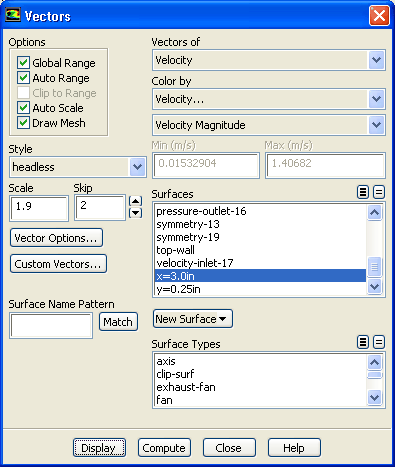This screenshot has width=395, height=467.
Task: Deselect all surfaces in Surfaces list
Action: click(379, 192)
